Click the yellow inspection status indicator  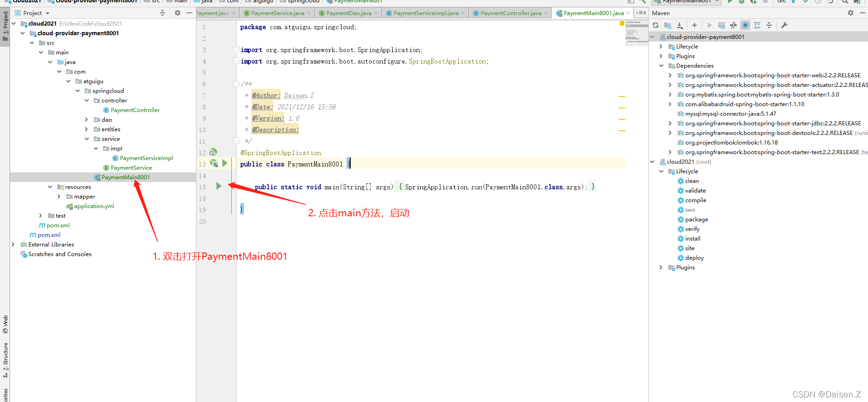[622, 23]
